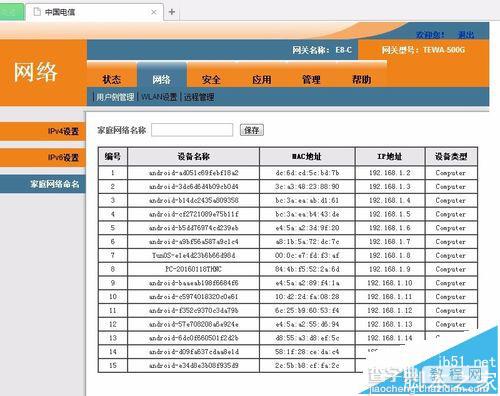The width and height of the screenshot is (500, 396).
Task: Select the IP cell 192.168.1.3
Action: click(390, 187)
